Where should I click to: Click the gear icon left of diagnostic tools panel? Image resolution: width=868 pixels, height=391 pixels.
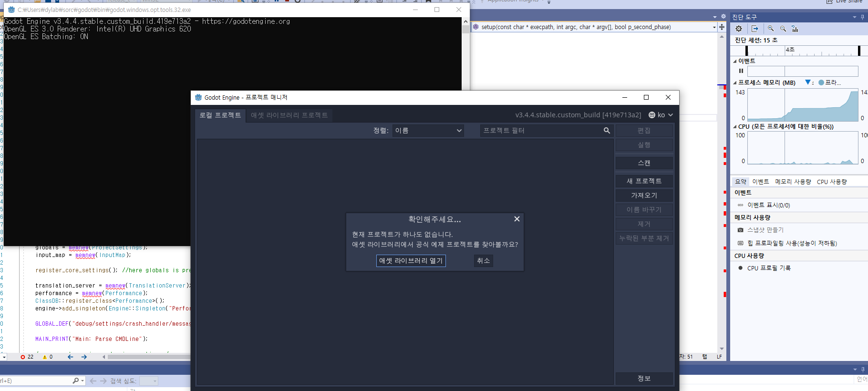pyautogui.click(x=723, y=17)
